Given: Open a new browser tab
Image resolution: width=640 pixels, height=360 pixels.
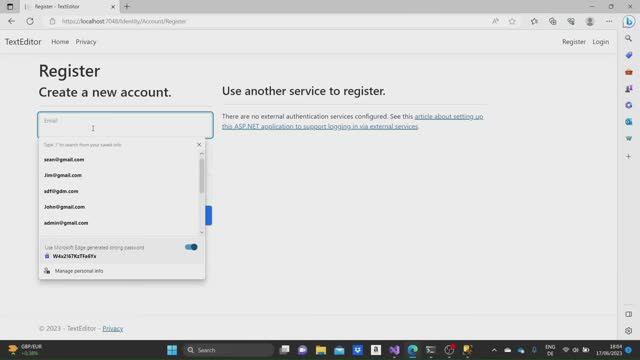Looking at the screenshot, I should [127, 7].
